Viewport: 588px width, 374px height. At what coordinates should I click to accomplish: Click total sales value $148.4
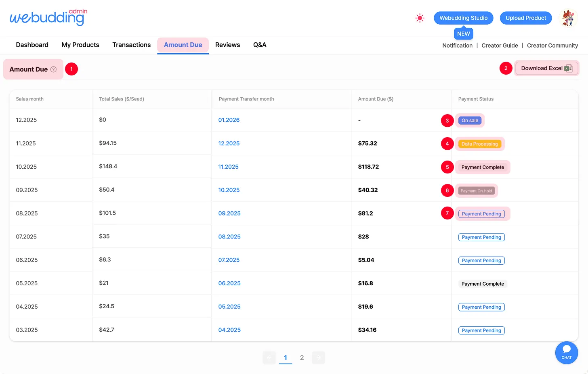(108, 166)
